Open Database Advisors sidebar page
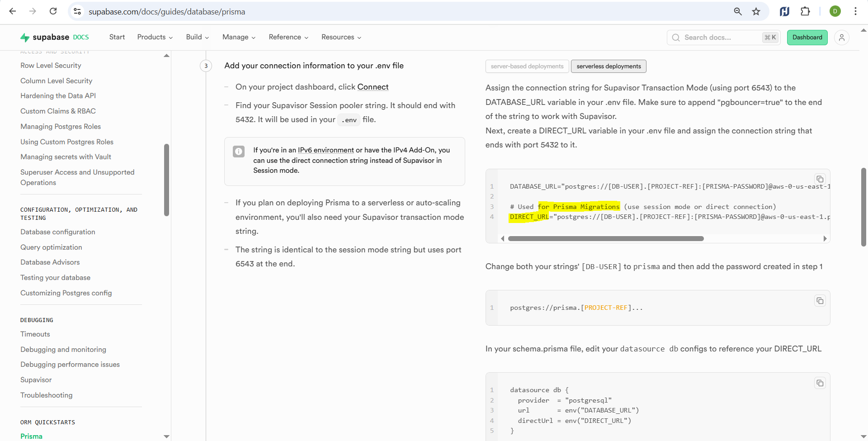This screenshot has width=868, height=441. [x=50, y=262]
